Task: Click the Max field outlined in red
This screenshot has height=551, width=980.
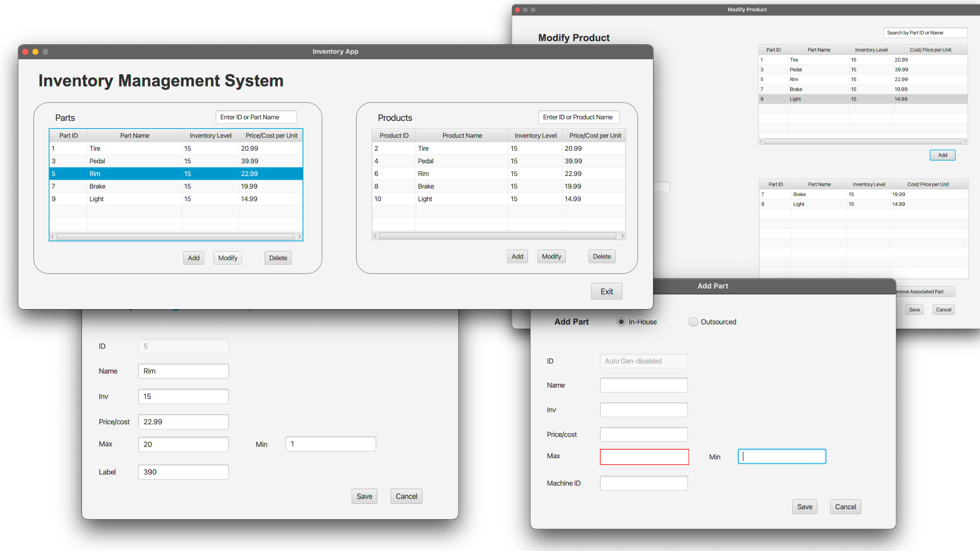Action: click(x=644, y=456)
